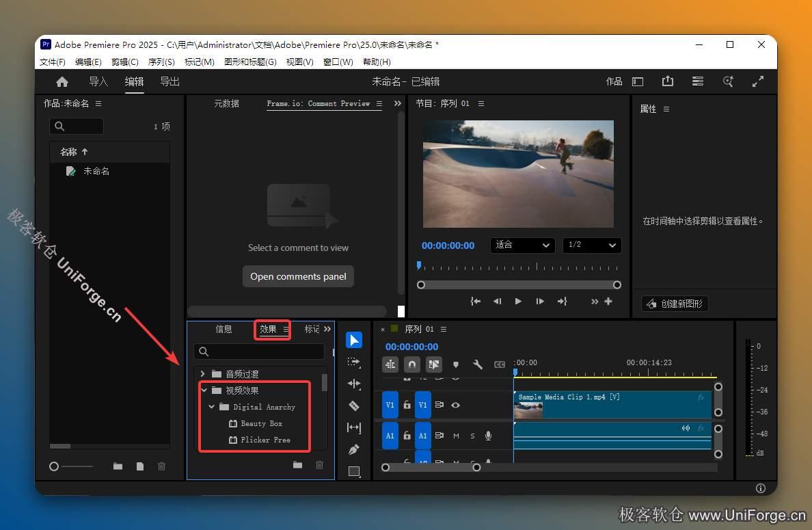This screenshot has height=530, width=812.
Task: Play the sequence in Program monitor
Action: (x=518, y=301)
